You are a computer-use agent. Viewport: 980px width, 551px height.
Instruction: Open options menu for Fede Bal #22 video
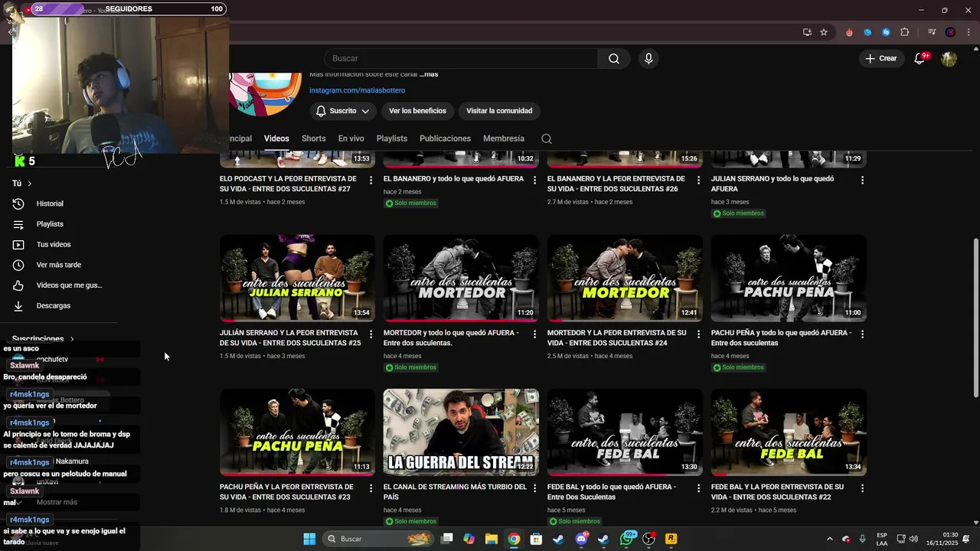(x=863, y=488)
